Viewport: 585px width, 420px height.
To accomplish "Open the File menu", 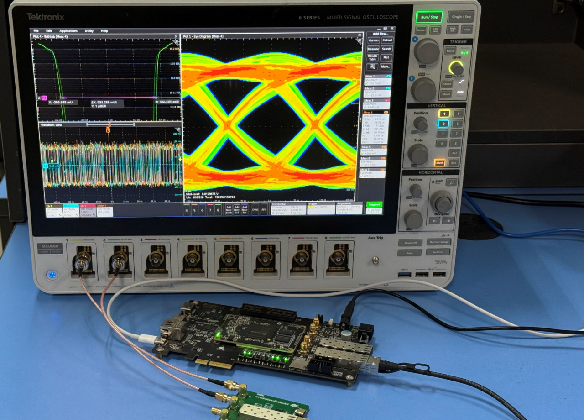I will pyautogui.click(x=36, y=31).
